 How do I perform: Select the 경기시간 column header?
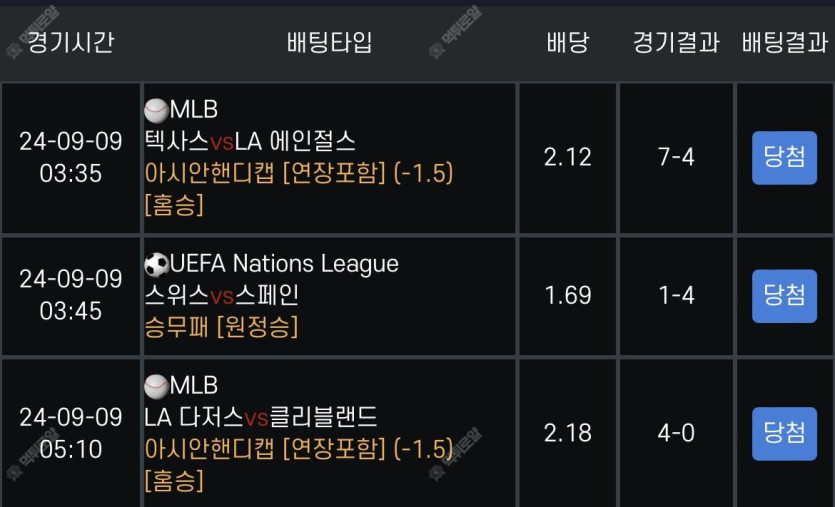coord(70,43)
